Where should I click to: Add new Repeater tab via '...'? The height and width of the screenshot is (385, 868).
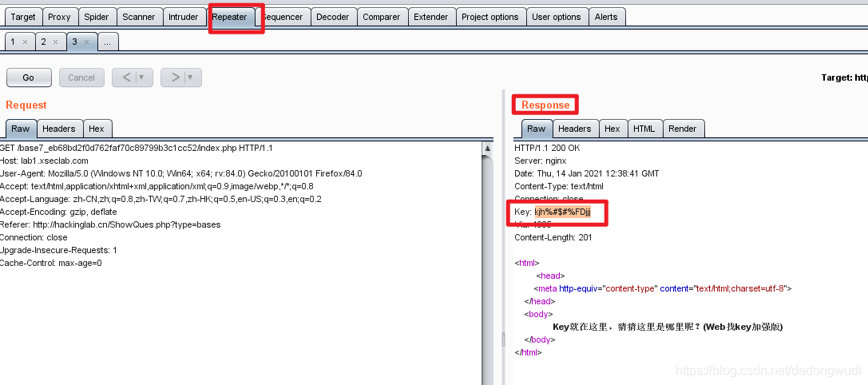[107, 42]
